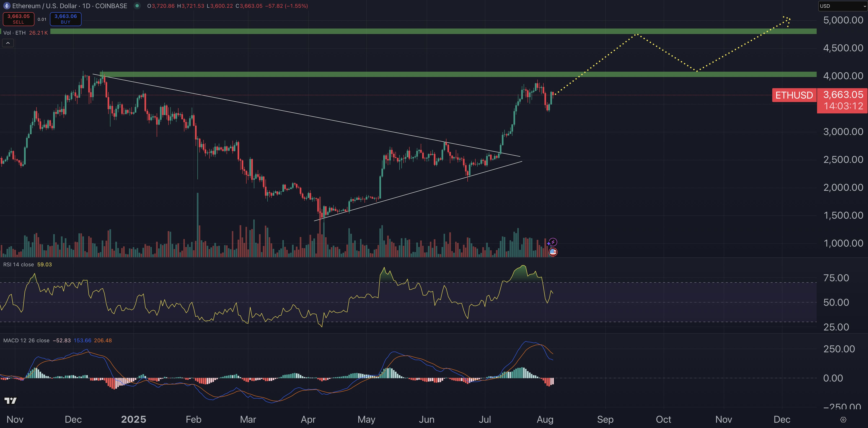Click the high value H3,721.53
868x428 pixels.
pos(190,6)
